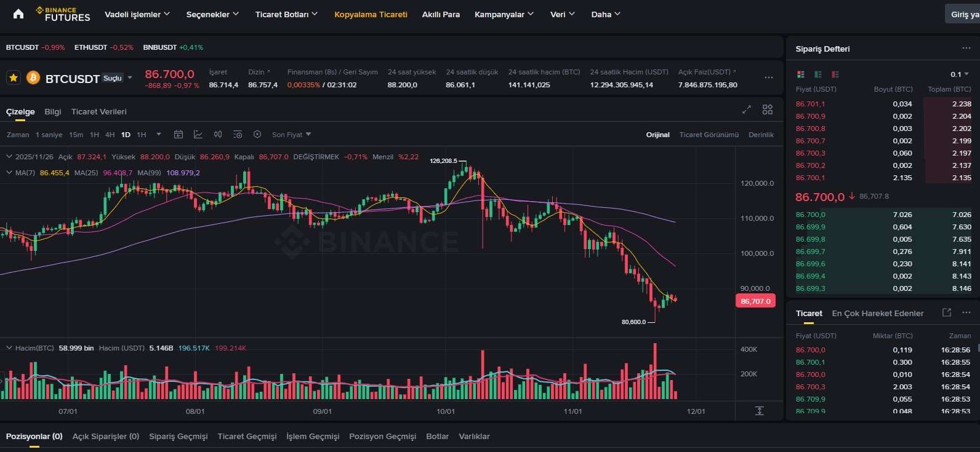Open the Varlıklar tab
The image size is (980, 452).
coord(474,436)
